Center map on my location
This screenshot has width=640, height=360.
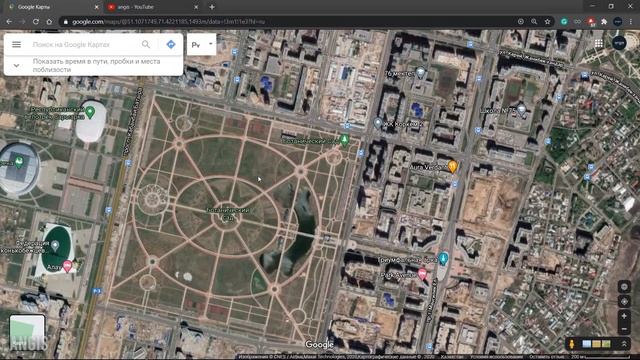624,302
